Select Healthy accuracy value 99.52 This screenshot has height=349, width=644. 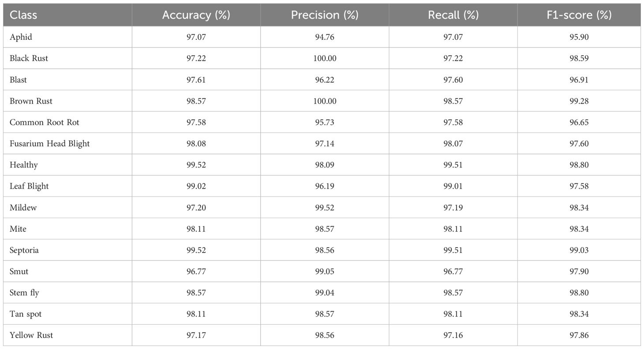coord(196,165)
